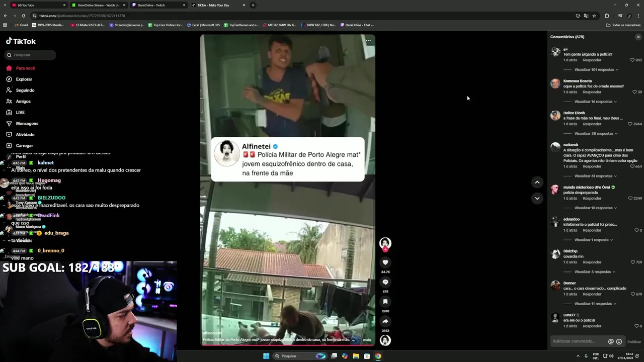This screenshot has height=362, width=644.
Task: Open a new browser tab
Action: [253, 5]
